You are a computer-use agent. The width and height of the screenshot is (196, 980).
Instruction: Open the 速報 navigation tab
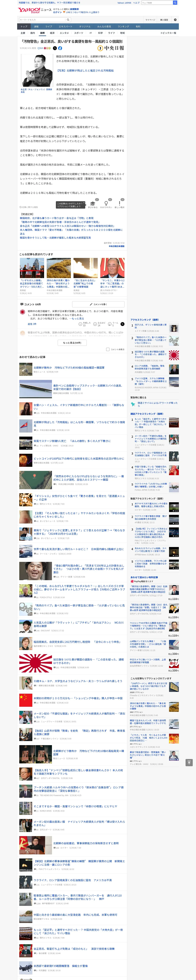click(36, 27)
